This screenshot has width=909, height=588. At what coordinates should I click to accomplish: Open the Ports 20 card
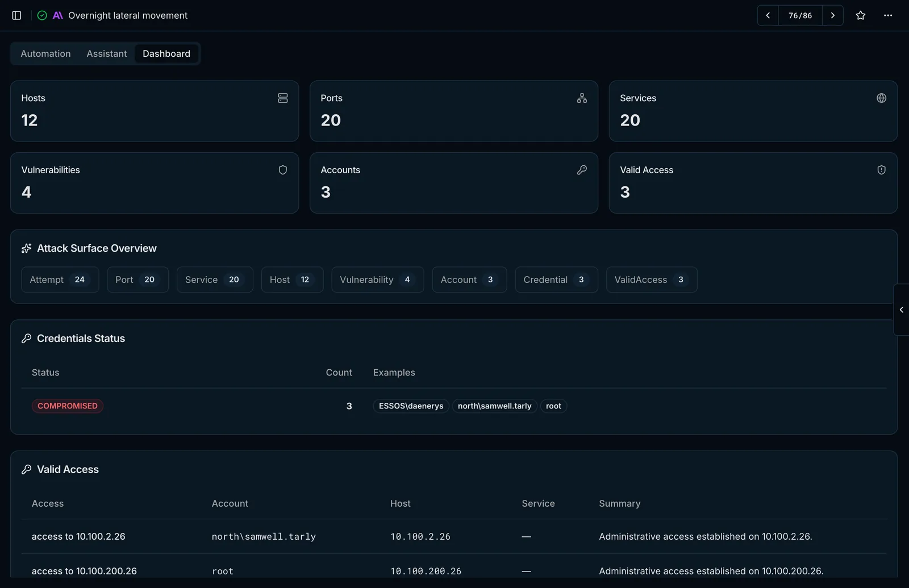[x=454, y=111]
